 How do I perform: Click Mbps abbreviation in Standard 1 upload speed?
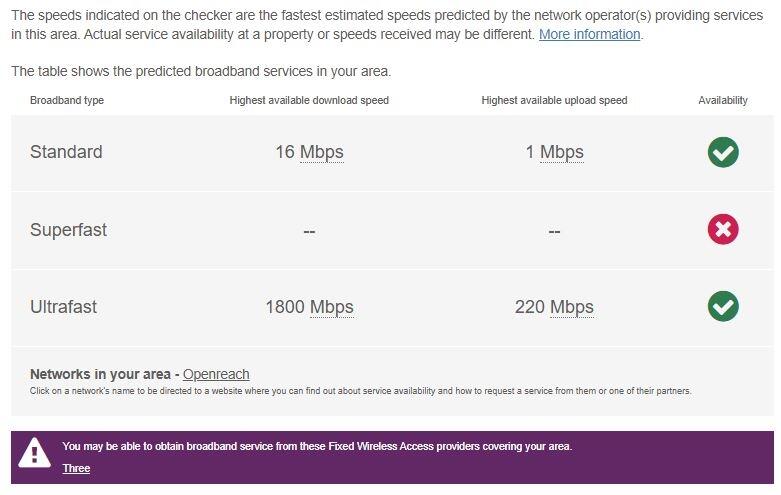tap(562, 152)
